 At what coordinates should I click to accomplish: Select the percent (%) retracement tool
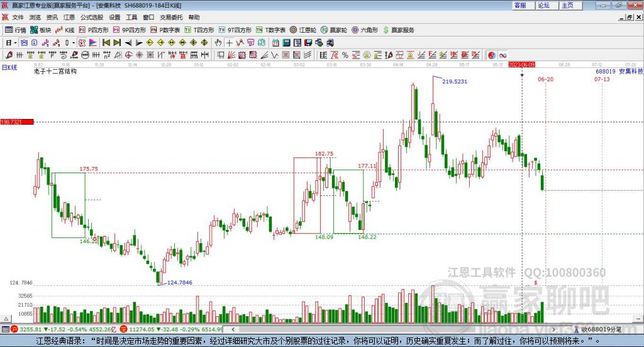pyautogui.click(x=345, y=55)
